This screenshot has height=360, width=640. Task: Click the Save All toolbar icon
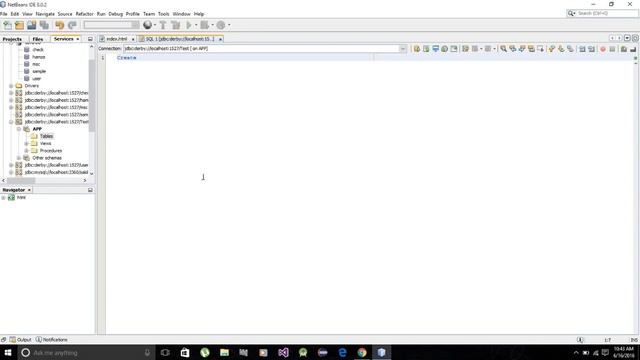tap(44, 25)
